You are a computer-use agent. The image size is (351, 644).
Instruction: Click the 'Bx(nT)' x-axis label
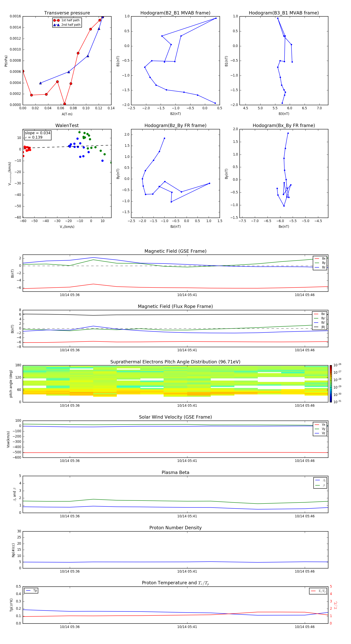[x=284, y=227]
